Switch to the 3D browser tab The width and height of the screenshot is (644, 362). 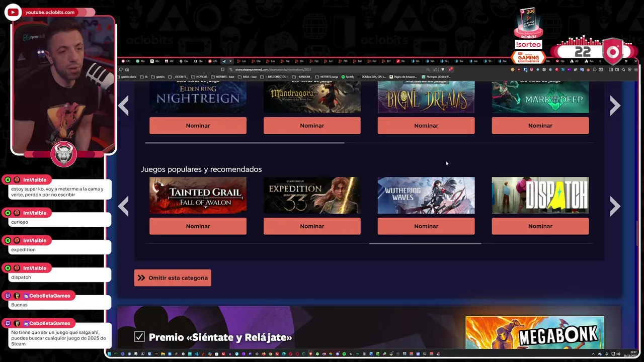click(x=574, y=61)
